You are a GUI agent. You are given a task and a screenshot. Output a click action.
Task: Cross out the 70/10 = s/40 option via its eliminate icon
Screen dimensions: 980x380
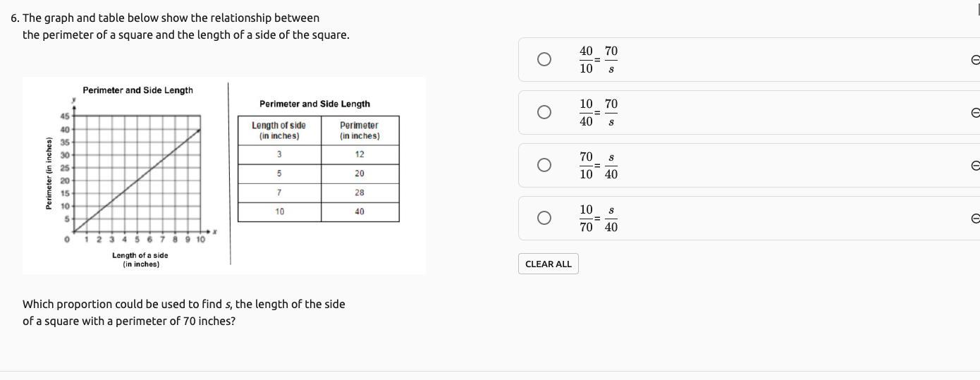pyautogui.click(x=975, y=166)
